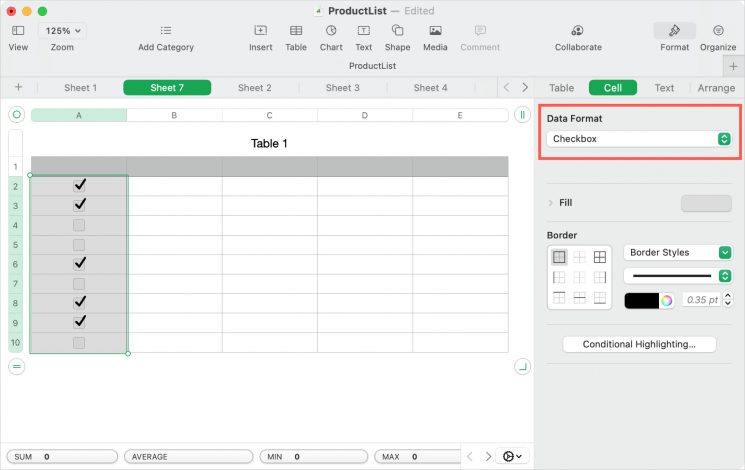Switch to Sheet 3 tab
Image resolution: width=745 pixels, height=470 pixels.
coord(343,87)
